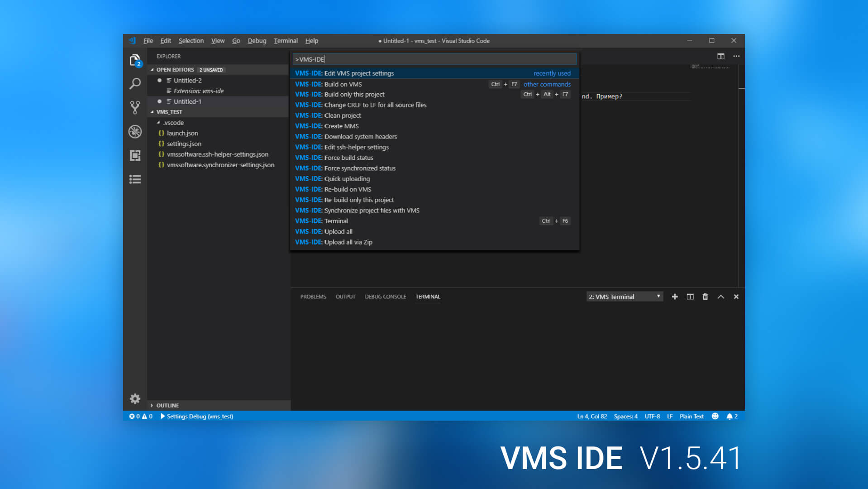Viewport: 868px width, 489px height.
Task: Run Edit VMS project settings command
Action: coord(434,73)
